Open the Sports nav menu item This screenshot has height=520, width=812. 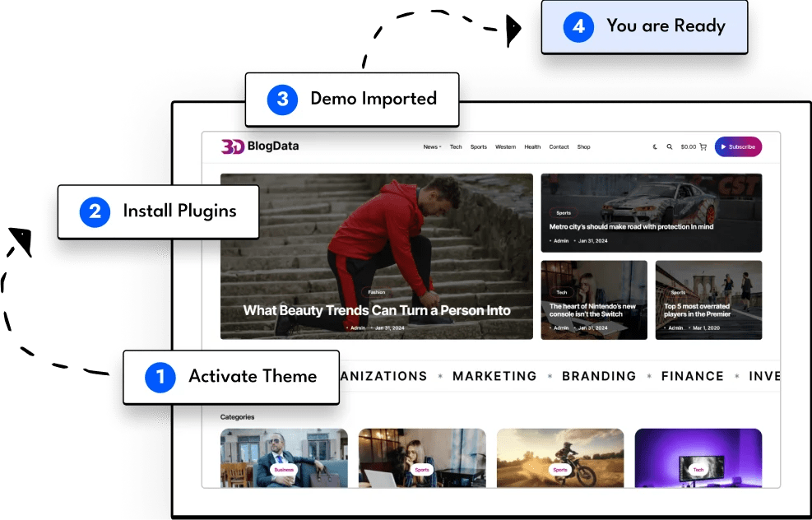click(479, 147)
